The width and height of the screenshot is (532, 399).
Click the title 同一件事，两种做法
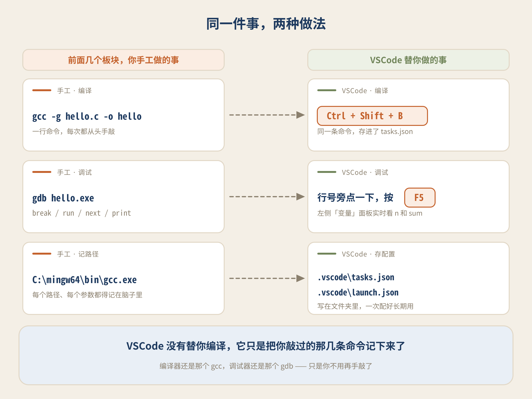click(266, 24)
